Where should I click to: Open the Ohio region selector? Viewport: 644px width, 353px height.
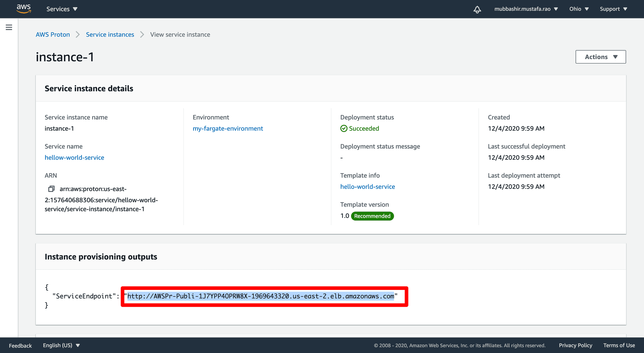point(579,9)
